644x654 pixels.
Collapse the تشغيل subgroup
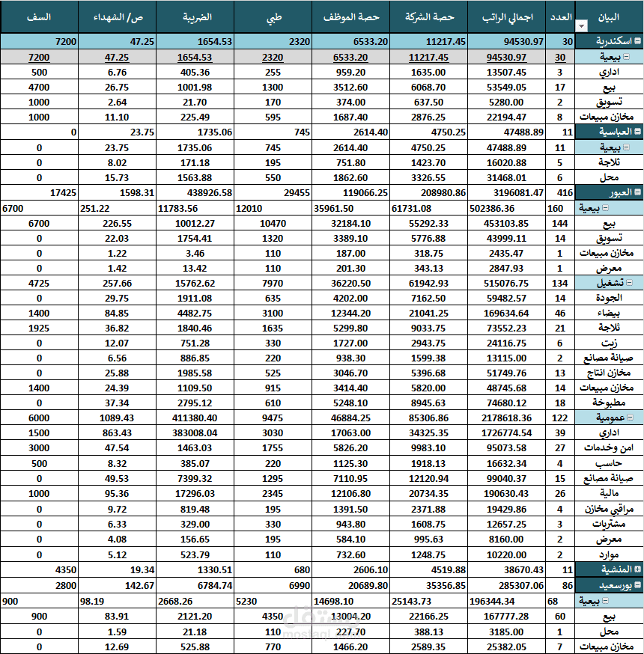(629, 283)
